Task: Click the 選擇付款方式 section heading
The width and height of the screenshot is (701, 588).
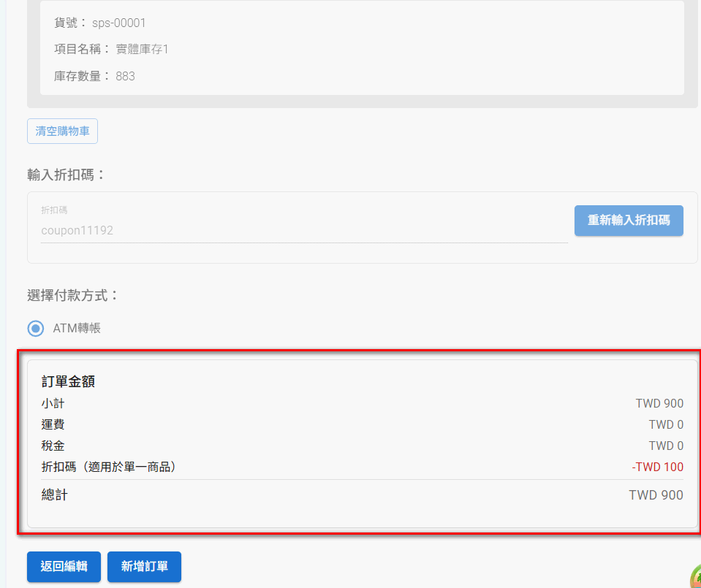Action: 73,295
